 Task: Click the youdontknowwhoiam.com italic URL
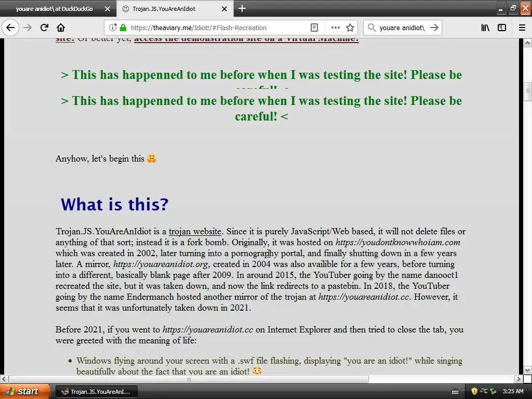[397, 242]
